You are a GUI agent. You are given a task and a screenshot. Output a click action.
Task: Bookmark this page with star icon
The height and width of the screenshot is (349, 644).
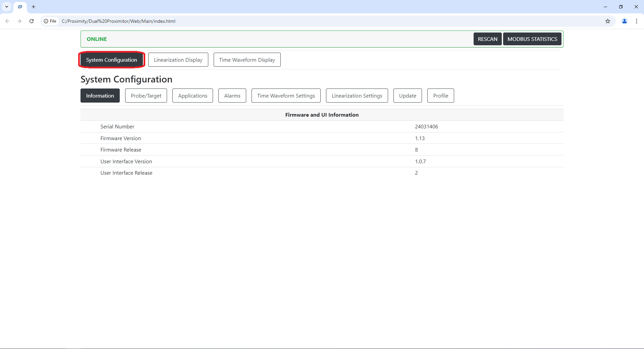[x=608, y=21]
